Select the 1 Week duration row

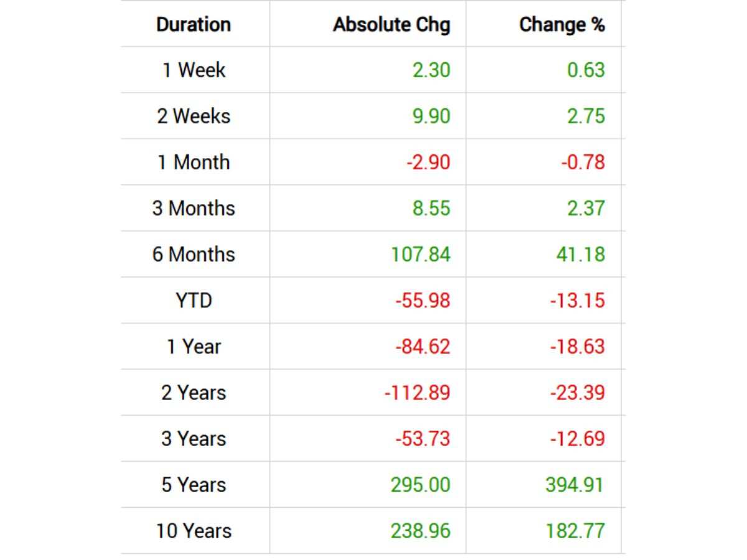tap(194, 70)
